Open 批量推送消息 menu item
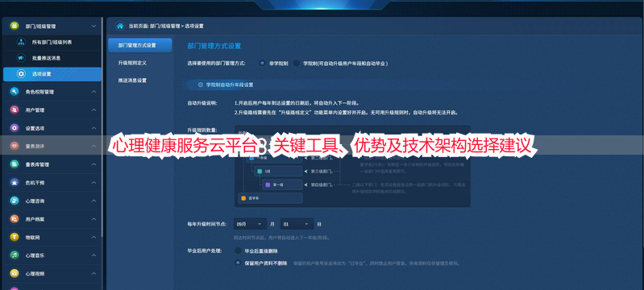The height and width of the screenshot is (290, 644). [52, 58]
